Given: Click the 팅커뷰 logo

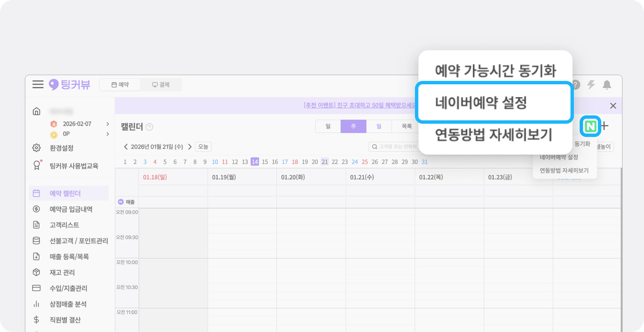Looking at the screenshot, I should [69, 84].
